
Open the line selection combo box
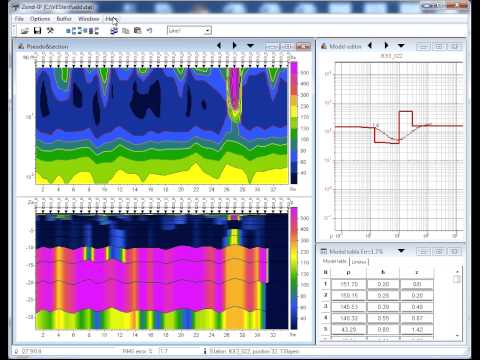pyautogui.click(x=189, y=31)
